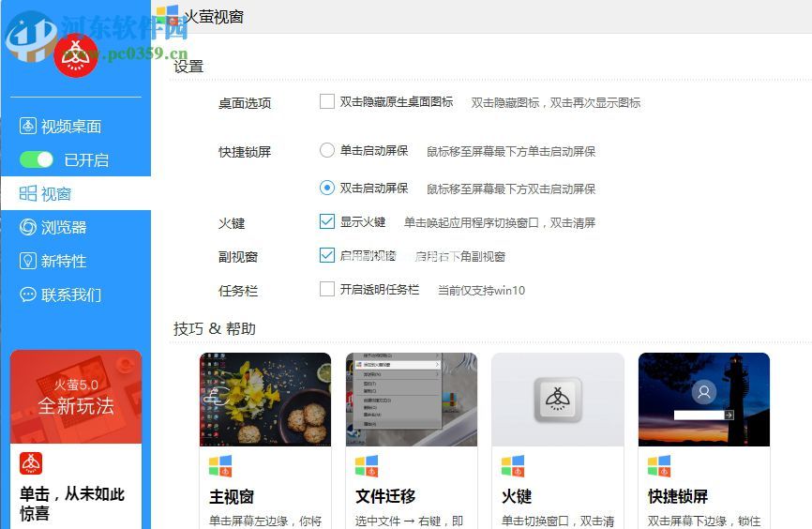Click the small red firefly icon in promo card

click(31, 463)
